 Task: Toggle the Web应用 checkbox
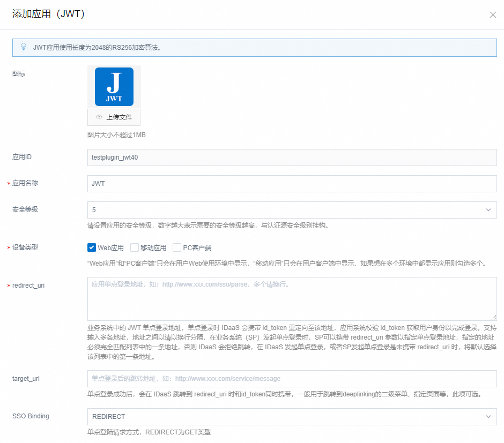coord(92,247)
